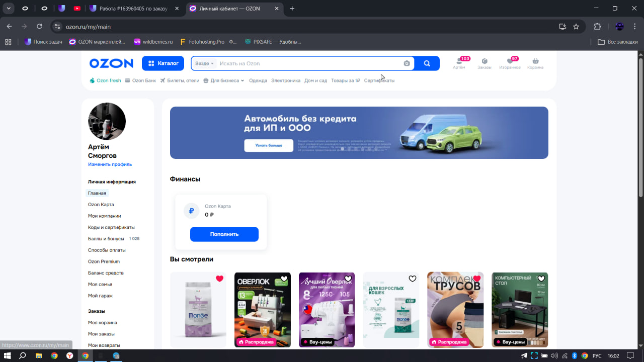This screenshot has height=362, width=644.
Task: Click Изменить профиль link
Action: (x=110, y=164)
